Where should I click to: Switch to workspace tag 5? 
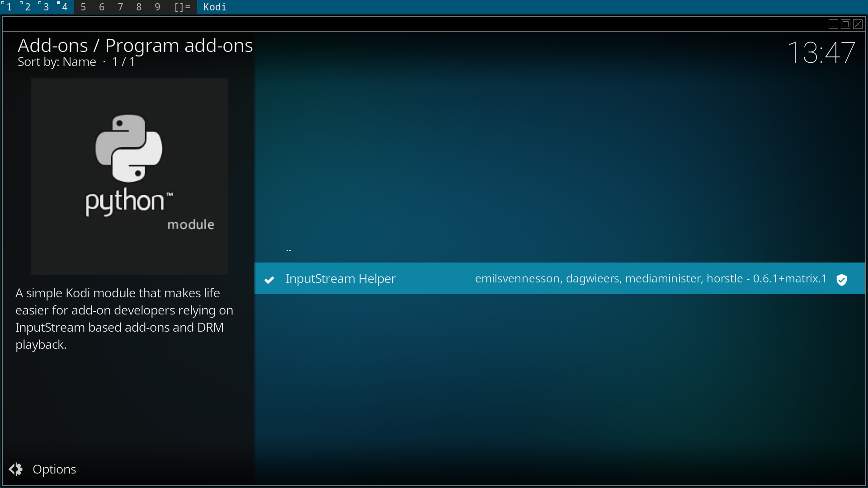(83, 7)
